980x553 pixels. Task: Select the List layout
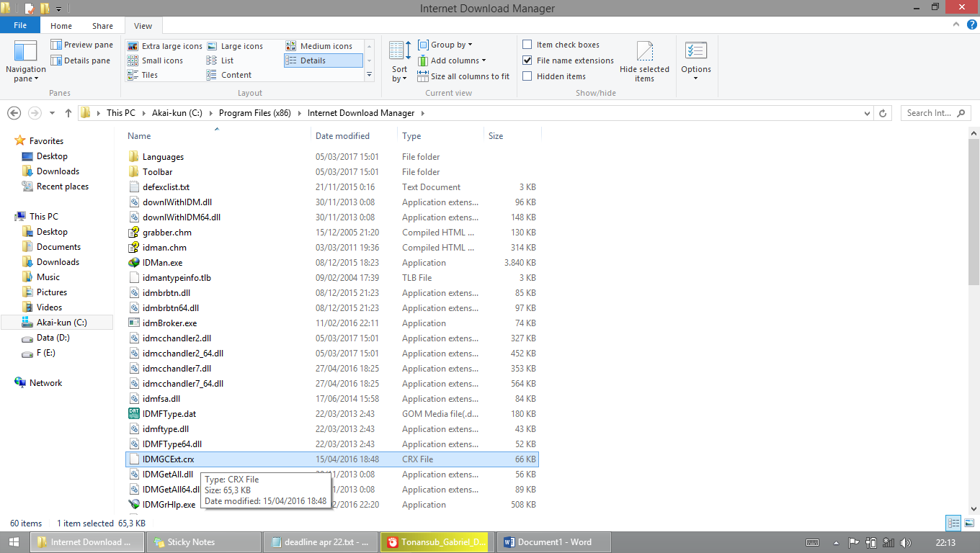[220, 60]
